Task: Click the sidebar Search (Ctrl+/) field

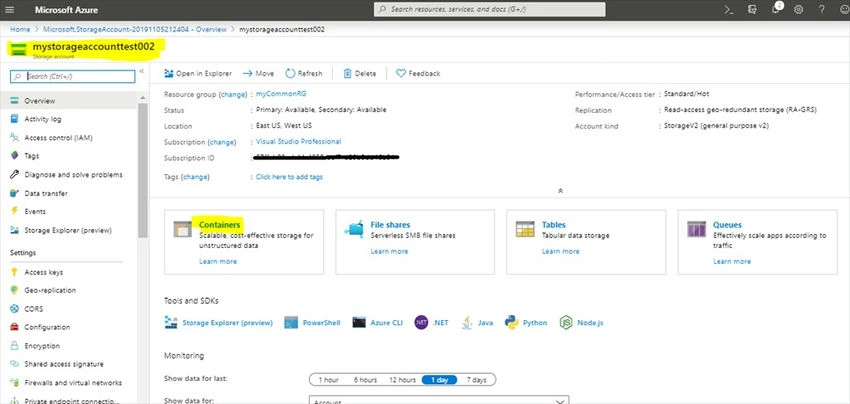Action: click(x=73, y=76)
